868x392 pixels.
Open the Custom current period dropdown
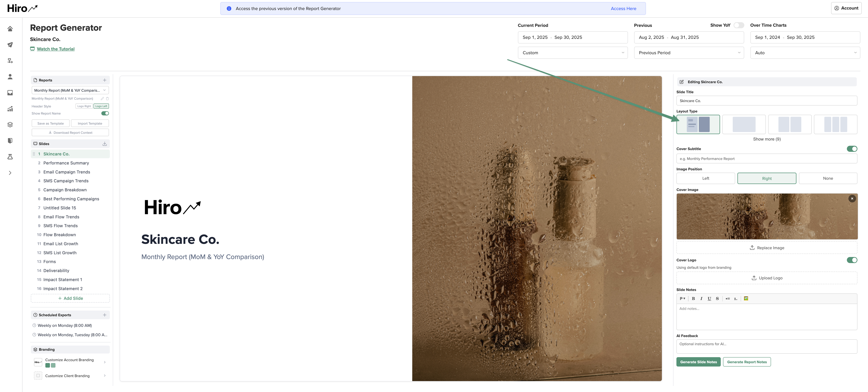click(x=572, y=53)
